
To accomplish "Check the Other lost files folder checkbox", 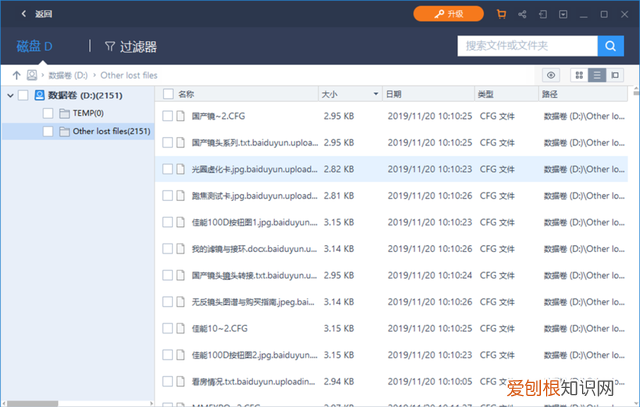I will [x=48, y=131].
